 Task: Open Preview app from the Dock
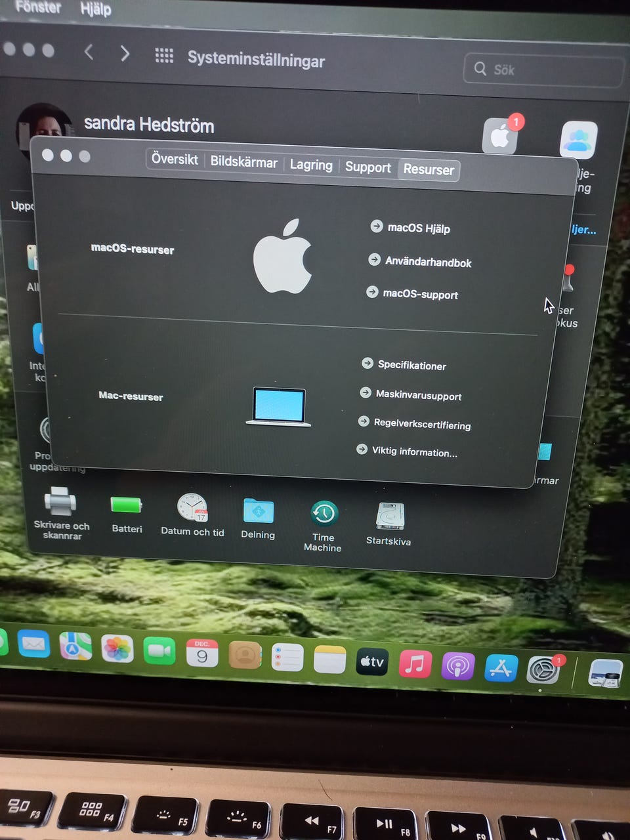604,673
